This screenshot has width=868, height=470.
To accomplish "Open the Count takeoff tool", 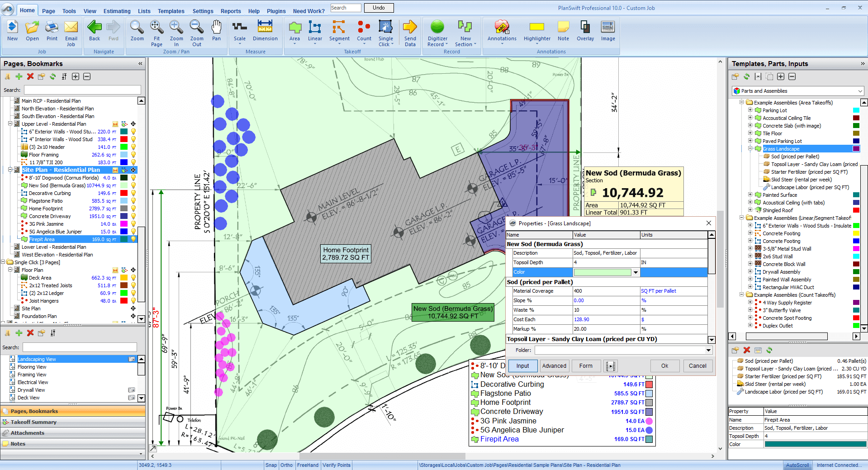I will [x=364, y=32].
